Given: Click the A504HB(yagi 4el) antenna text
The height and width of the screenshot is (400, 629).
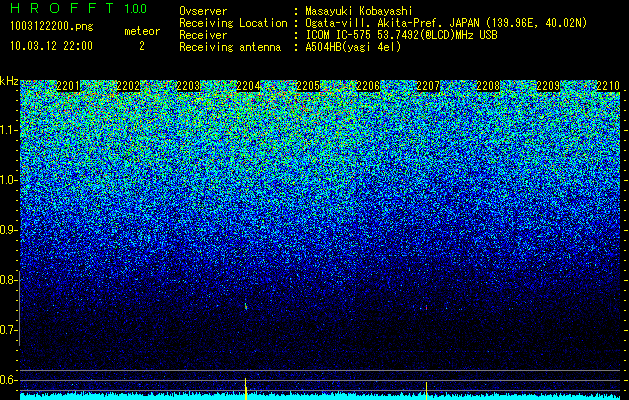Looking at the screenshot, I should click(353, 47).
